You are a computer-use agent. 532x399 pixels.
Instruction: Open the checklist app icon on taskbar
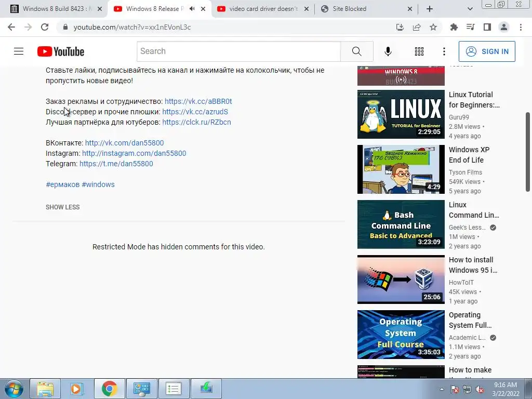click(x=173, y=389)
